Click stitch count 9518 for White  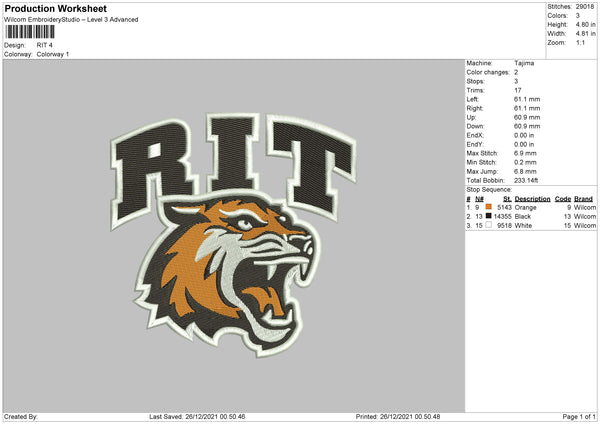point(504,226)
